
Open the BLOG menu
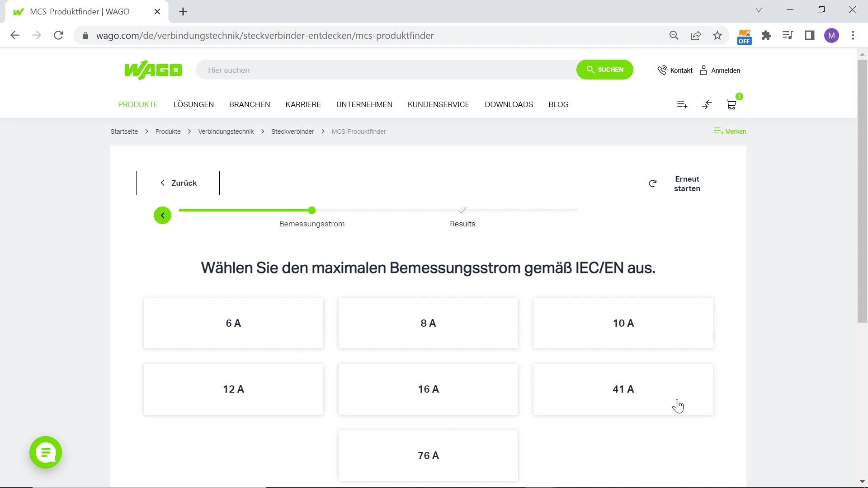pyautogui.click(x=558, y=104)
